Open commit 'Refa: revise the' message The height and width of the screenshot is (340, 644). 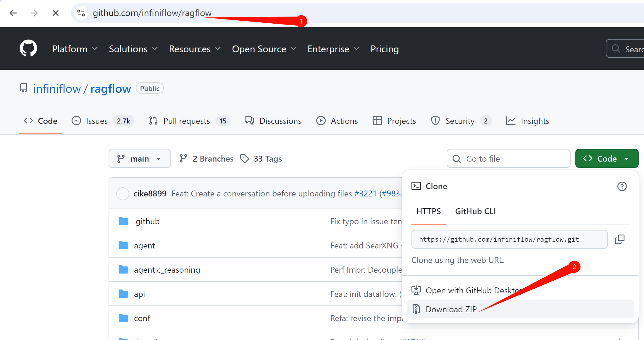tap(366, 318)
